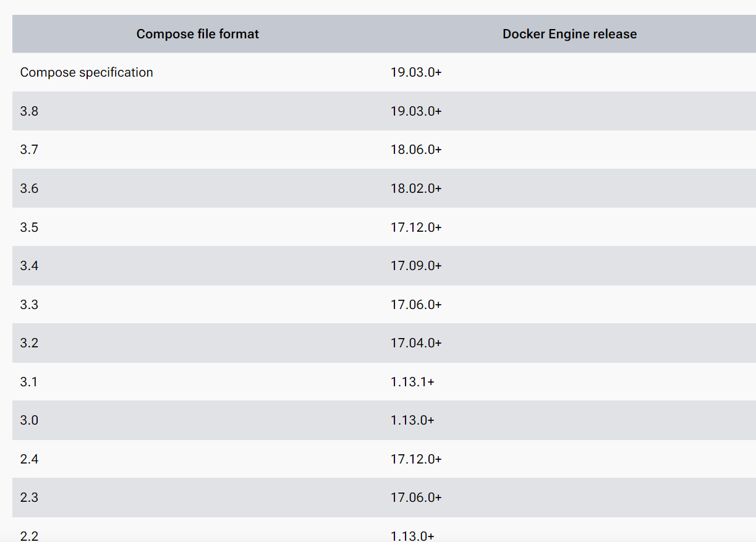The height and width of the screenshot is (542, 756).
Task: Click the 3.8 file format cell
Action: click(x=198, y=111)
